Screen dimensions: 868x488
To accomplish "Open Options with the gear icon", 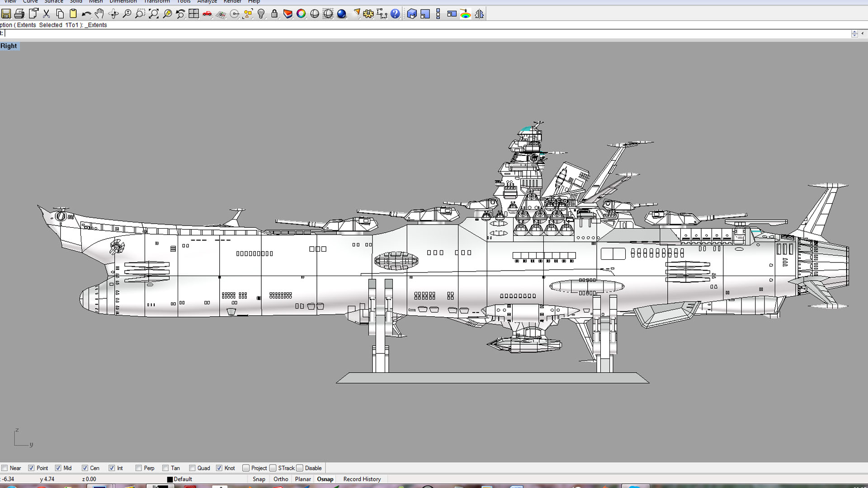I will click(x=368, y=14).
